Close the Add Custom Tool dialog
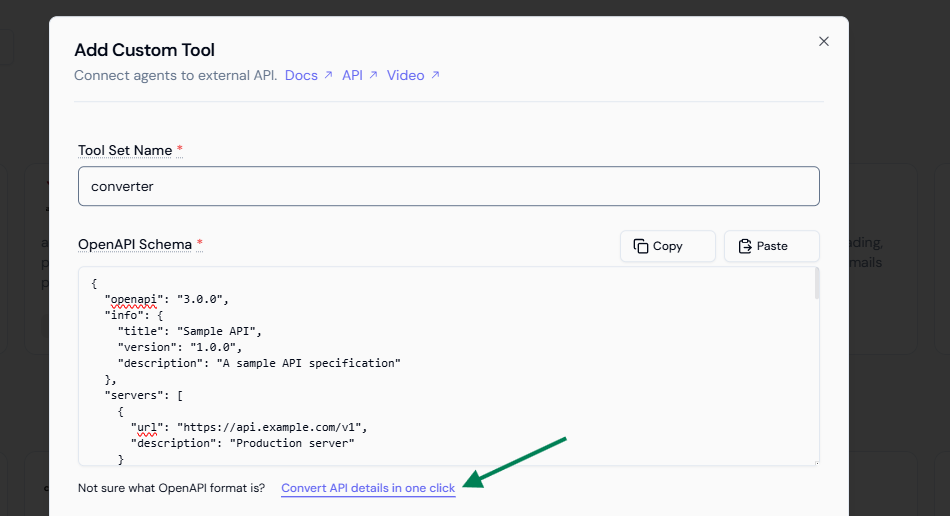Viewport: 950px width, 516px height. click(x=823, y=41)
